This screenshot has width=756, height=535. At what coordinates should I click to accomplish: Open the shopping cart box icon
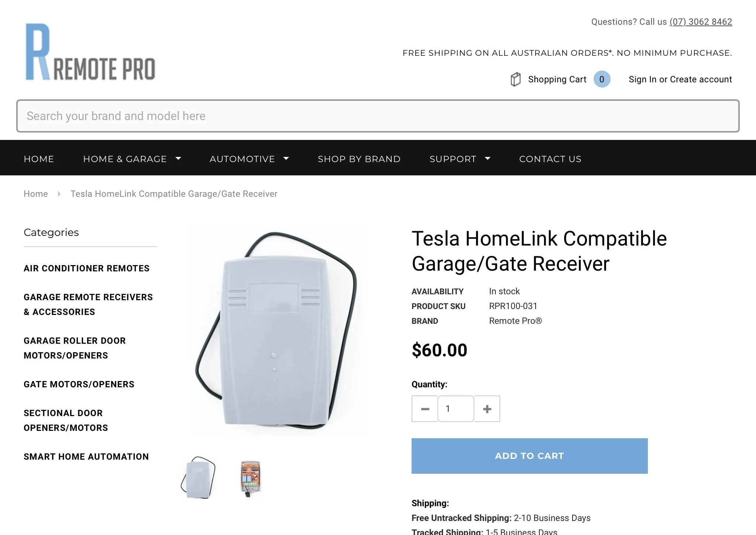coord(515,79)
